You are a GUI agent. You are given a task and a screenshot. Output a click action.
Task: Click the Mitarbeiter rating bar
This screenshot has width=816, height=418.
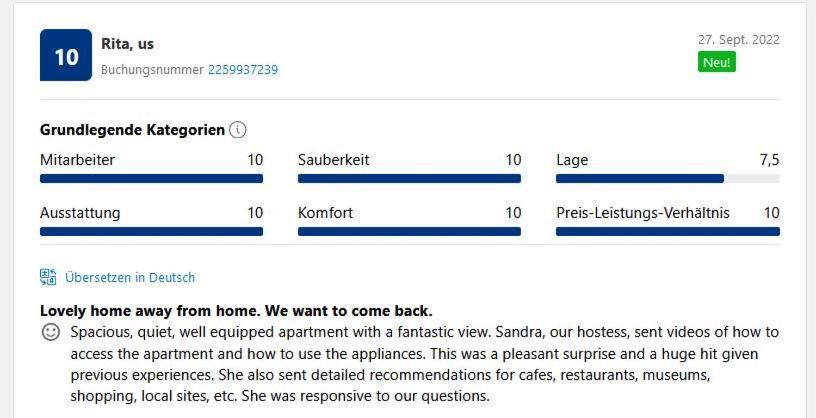pos(151,179)
